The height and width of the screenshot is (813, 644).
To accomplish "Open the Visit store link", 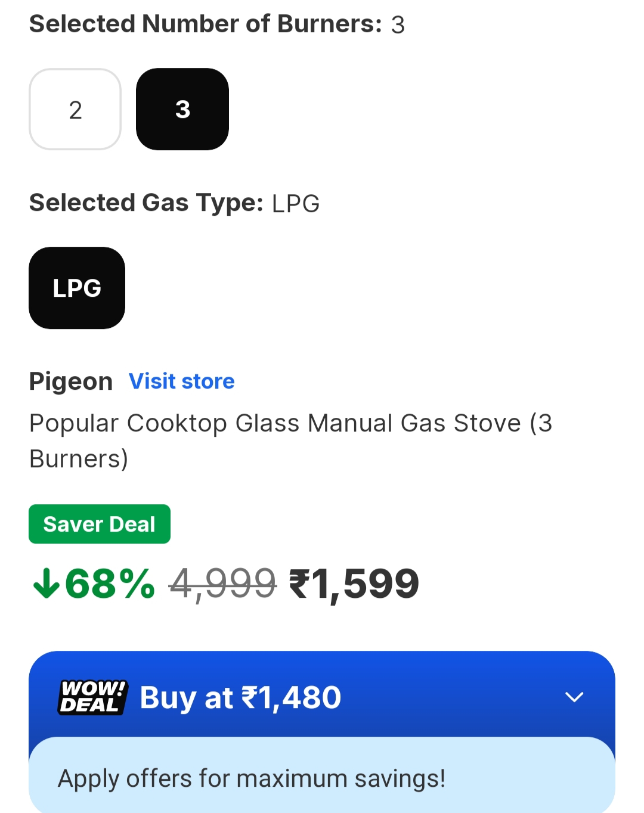I will click(x=182, y=381).
